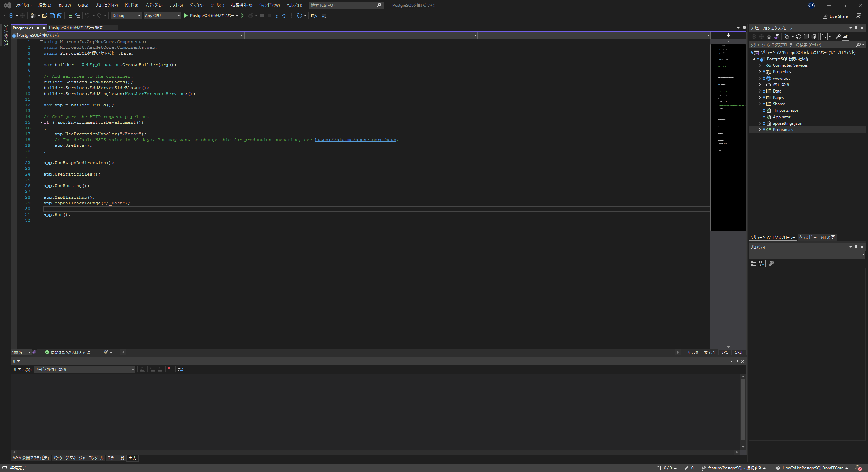The image size is (868, 472).
Task: Refresh the Solution Explorer tree
Action: tap(799, 37)
